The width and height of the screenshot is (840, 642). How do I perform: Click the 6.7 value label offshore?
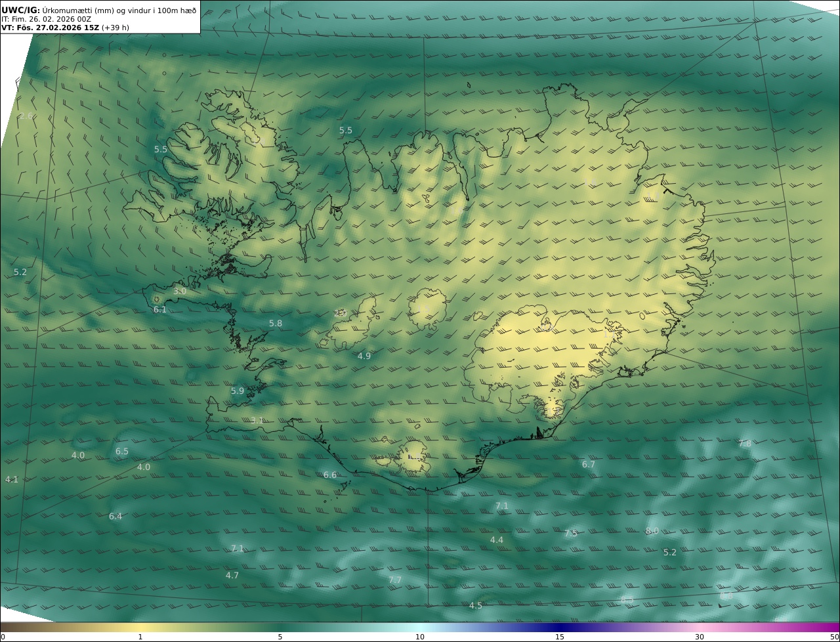click(x=589, y=464)
